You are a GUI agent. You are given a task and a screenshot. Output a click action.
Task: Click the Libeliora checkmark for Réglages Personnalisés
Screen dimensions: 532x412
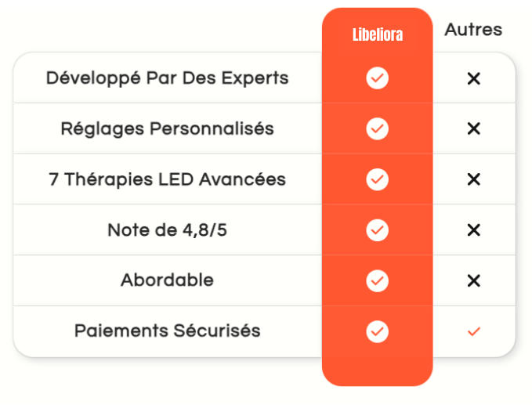(378, 128)
